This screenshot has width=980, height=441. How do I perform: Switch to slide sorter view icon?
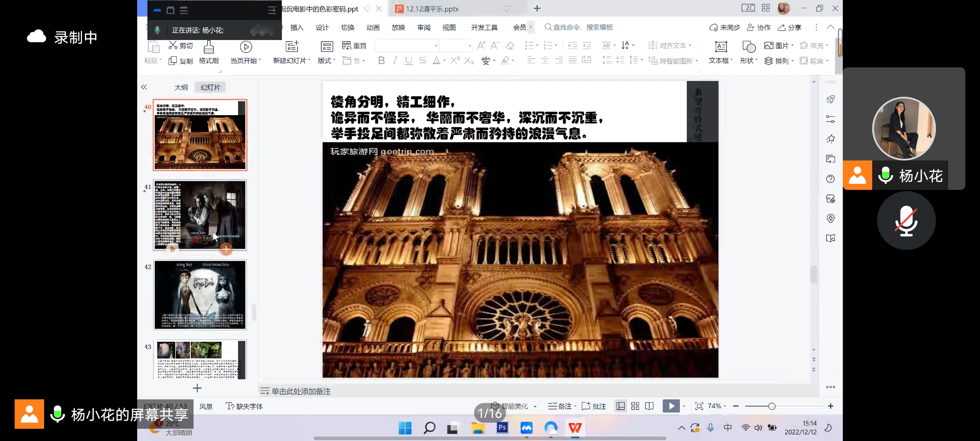pyautogui.click(x=635, y=406)
